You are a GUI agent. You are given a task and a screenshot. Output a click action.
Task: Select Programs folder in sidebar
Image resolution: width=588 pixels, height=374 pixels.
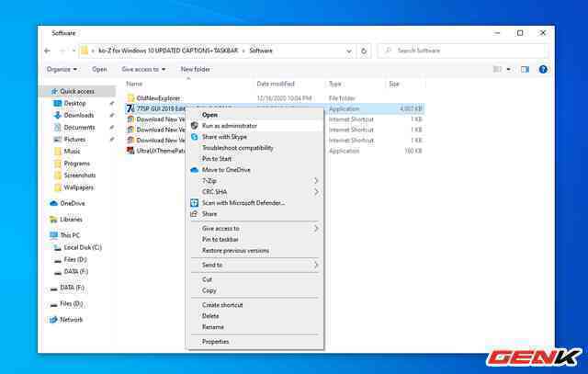pyautogui.click(x=77, y=164)
